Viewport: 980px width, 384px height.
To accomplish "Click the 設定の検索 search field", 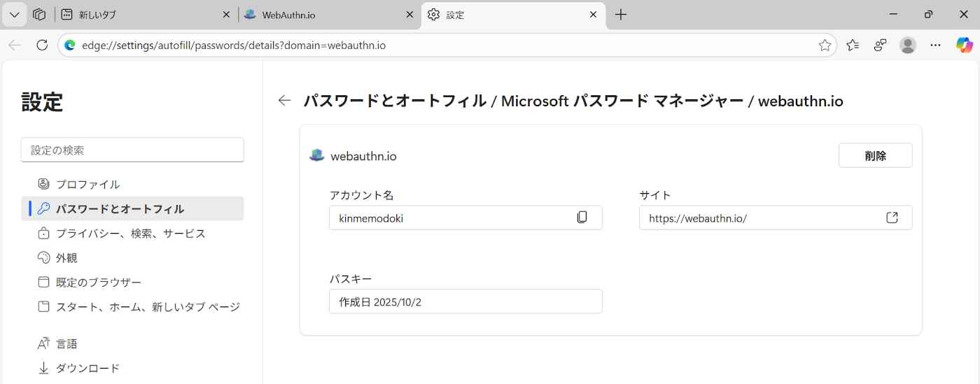I will click(132, 150).
